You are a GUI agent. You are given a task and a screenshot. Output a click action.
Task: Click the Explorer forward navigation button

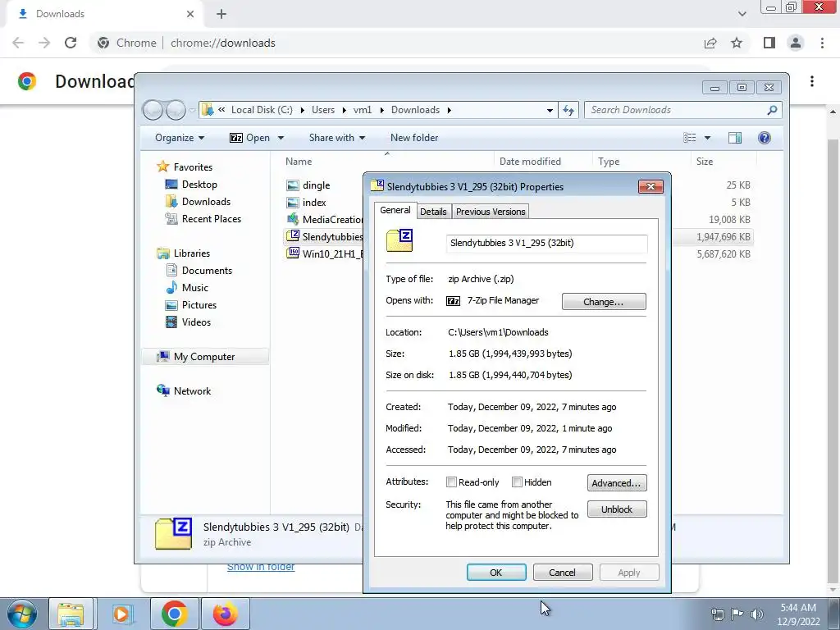pyautogui.click(x=176, y=110)
